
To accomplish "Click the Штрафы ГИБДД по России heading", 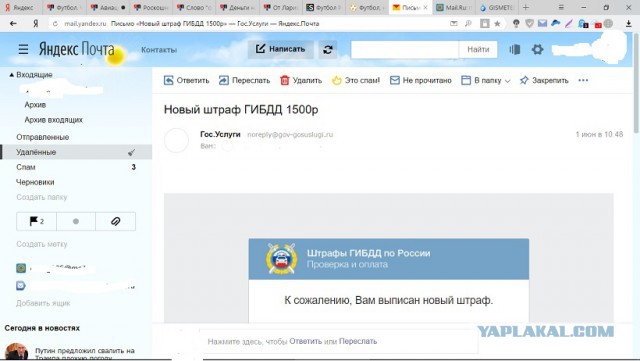I will point(368,253).
